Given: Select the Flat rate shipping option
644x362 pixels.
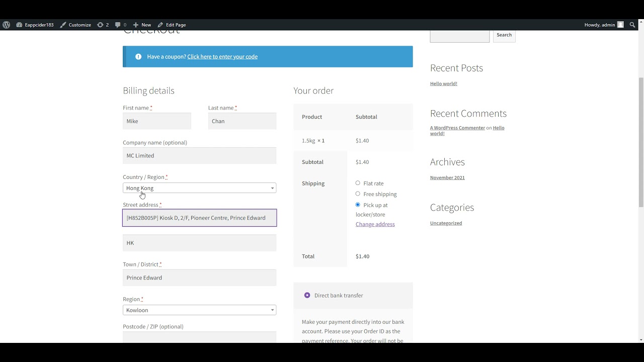Looking at the screenshot, I should [358, 183].
